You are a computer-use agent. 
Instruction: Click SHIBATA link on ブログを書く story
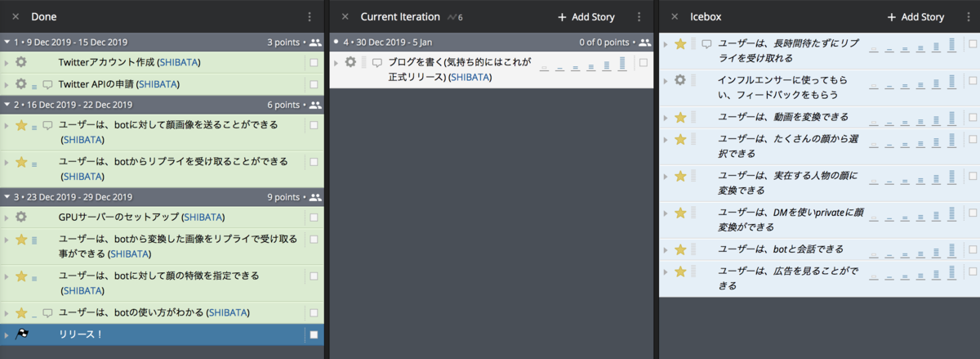coord(470,77)
